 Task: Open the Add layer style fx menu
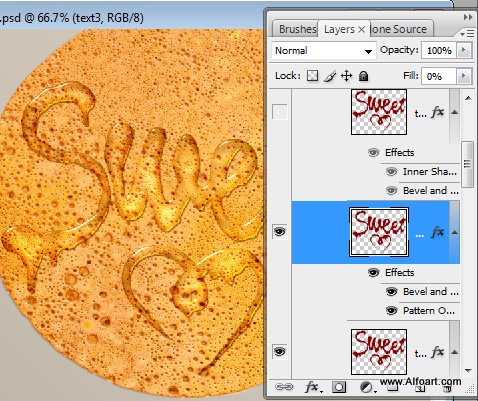313,387
